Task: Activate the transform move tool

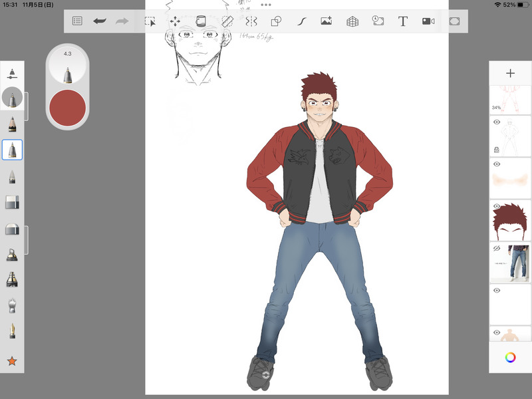Action: pyautogui.click(x=176, y=21)
